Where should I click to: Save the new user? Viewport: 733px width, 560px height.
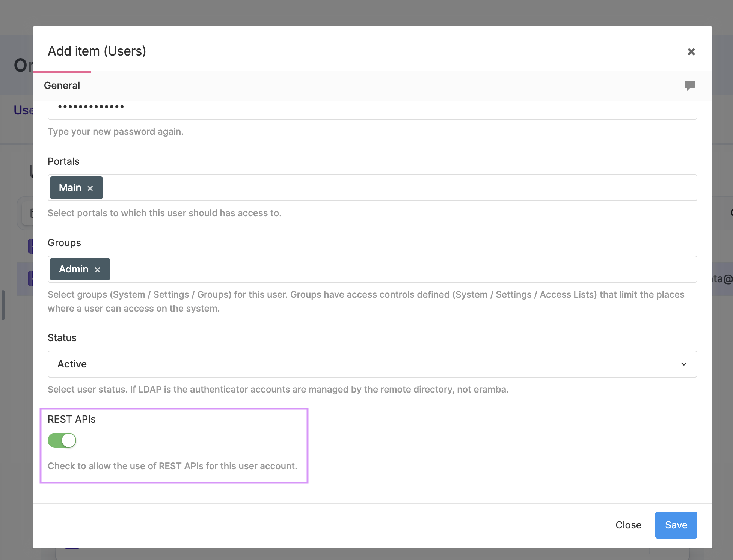676,525
